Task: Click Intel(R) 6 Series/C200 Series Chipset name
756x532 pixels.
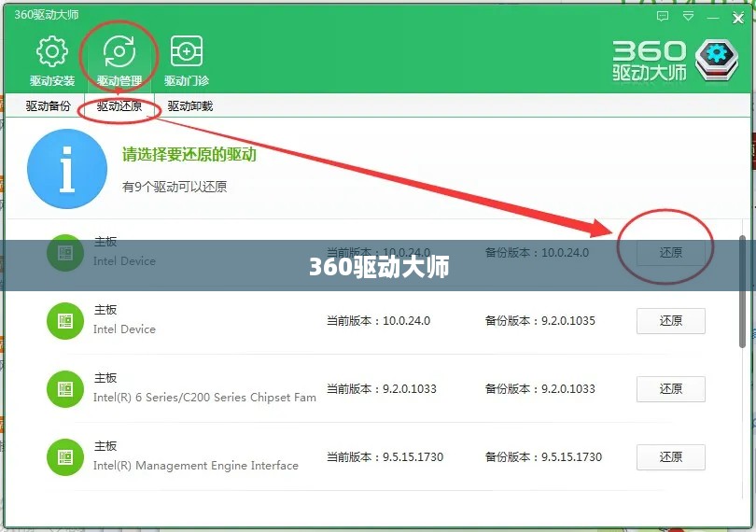Action: [x=204, y=398]
